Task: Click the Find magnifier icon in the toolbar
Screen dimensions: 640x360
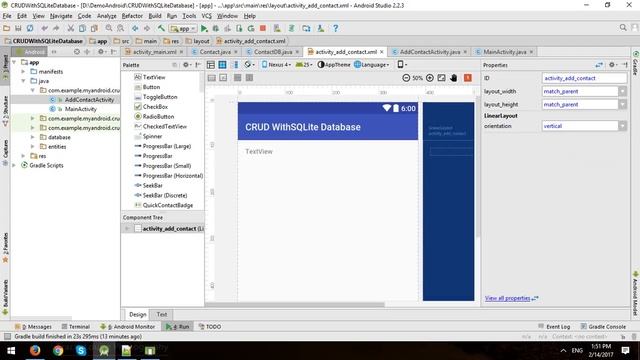Action: point(109,28)
